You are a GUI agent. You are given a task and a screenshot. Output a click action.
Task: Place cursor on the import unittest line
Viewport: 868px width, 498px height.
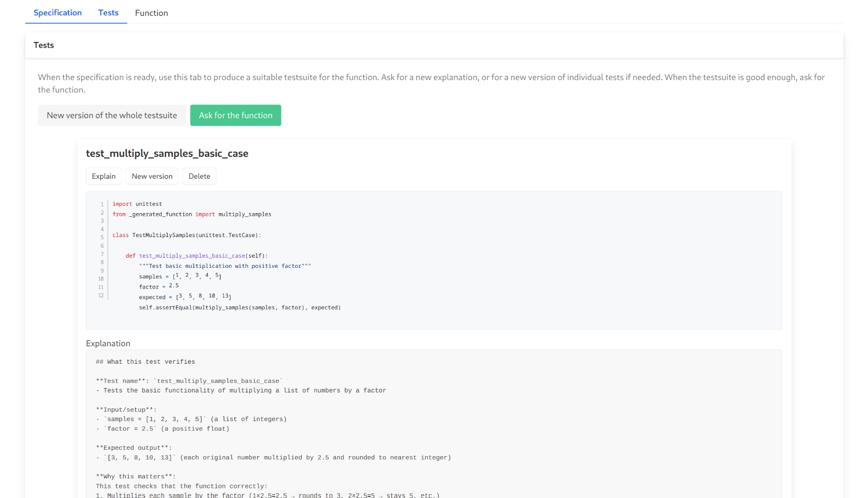pos(137,204)
